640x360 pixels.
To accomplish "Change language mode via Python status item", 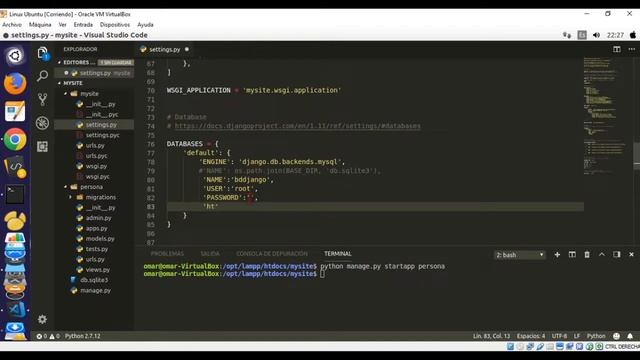I will [596, 336].
